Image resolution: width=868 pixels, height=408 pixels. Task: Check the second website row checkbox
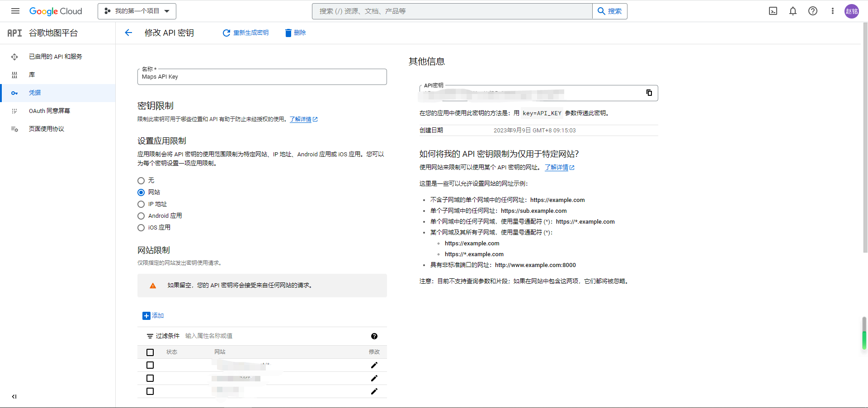(x=150, y=378)
